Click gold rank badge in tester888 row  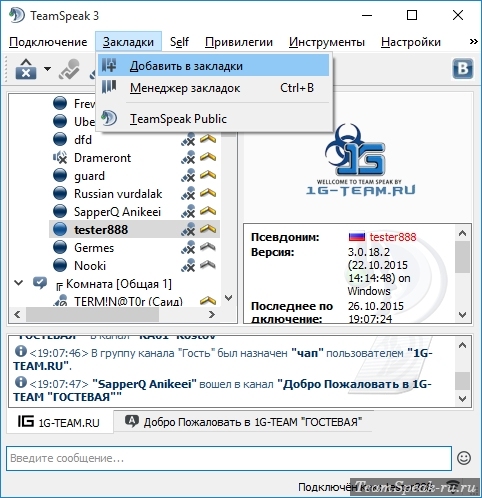point(208,229)
